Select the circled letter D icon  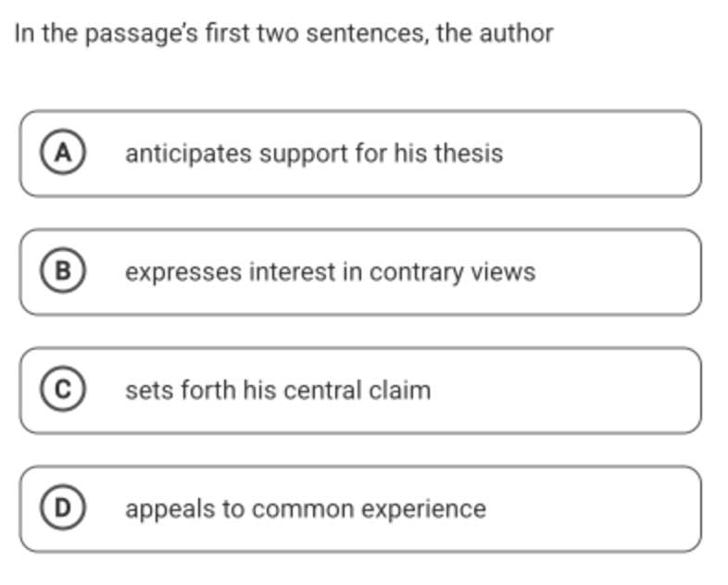pyautogui.click(x=63, y=507)
